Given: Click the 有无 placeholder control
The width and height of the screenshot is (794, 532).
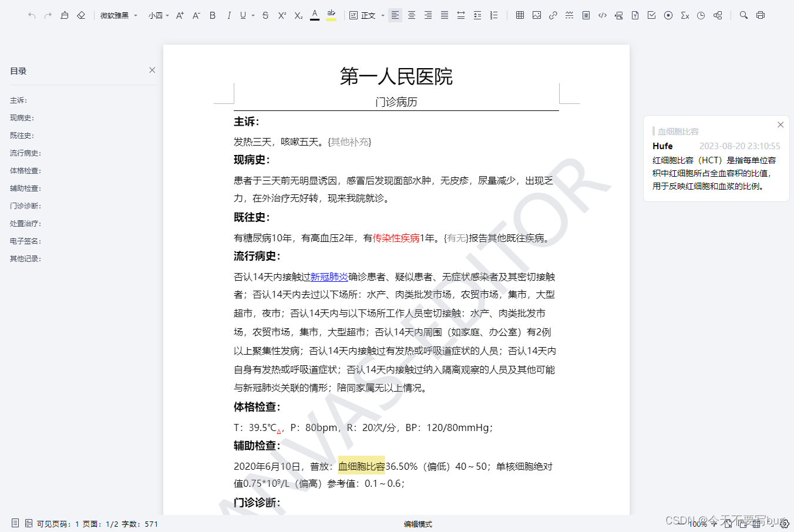Looking at the screenshot, I should pyautogui.click(x=456, y=238).
